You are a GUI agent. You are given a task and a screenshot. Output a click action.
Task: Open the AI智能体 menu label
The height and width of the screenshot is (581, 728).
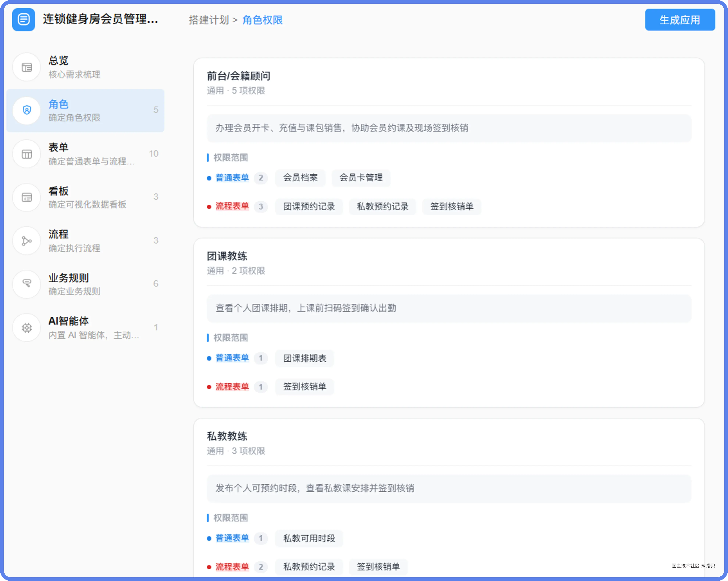(x=69, y=321)
